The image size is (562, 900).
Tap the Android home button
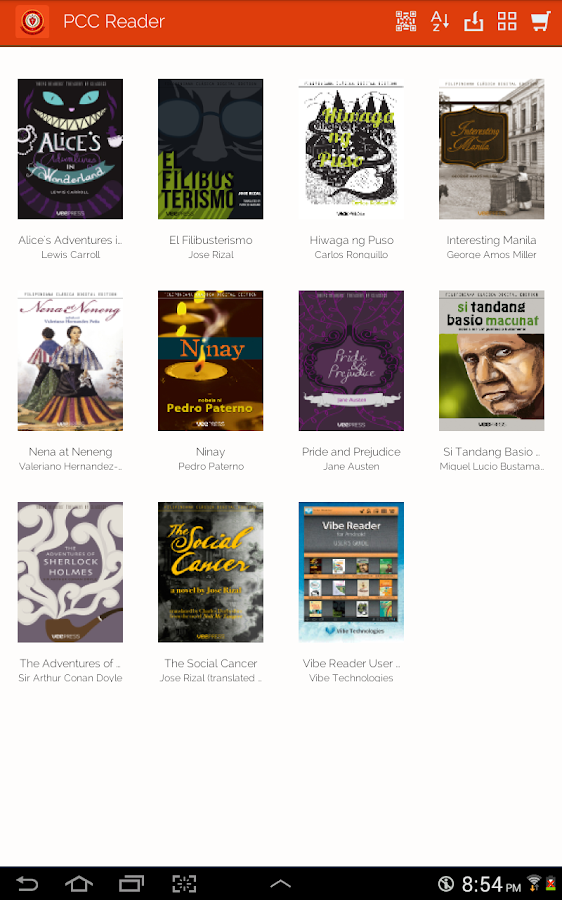[x=79, y=883]
